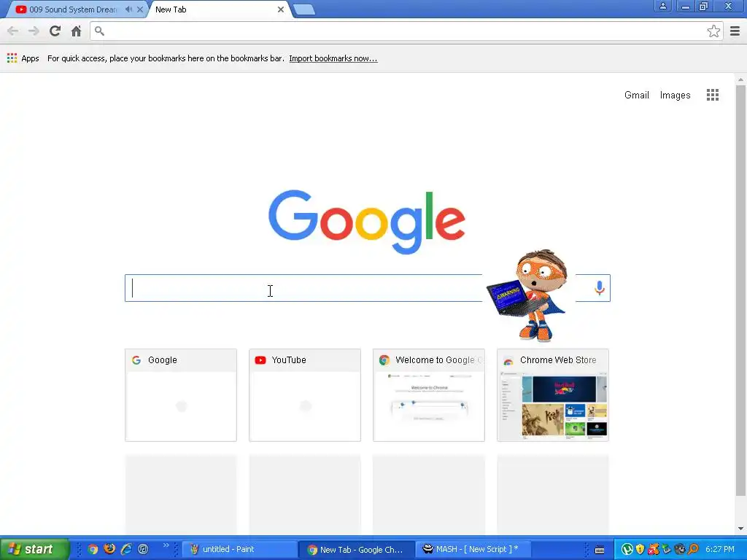Click the scrollbar down arrow

(x=740, y=529)
